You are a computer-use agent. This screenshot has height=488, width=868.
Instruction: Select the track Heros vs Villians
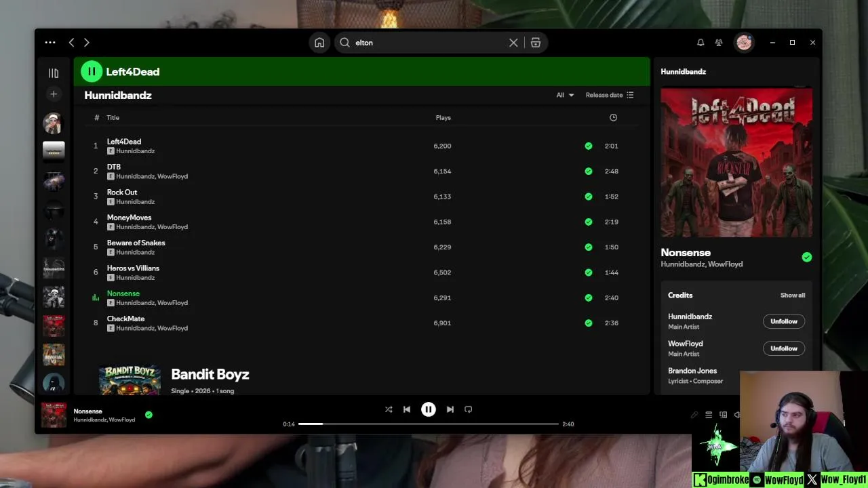coord(133,268)
